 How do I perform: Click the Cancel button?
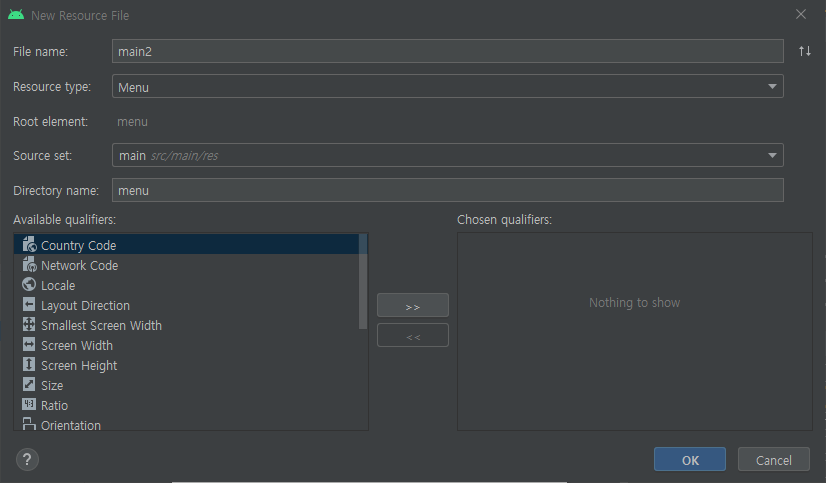(x=774, y=460)
